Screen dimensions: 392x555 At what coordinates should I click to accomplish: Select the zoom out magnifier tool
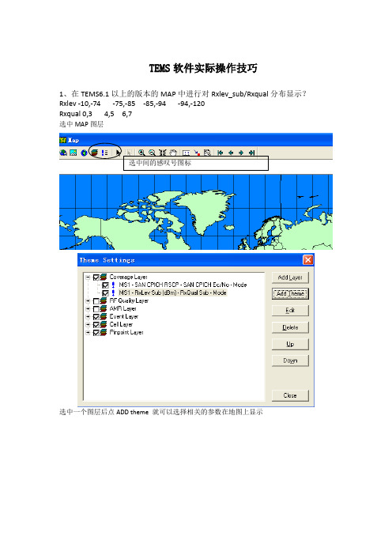click(x=152, y=153)
